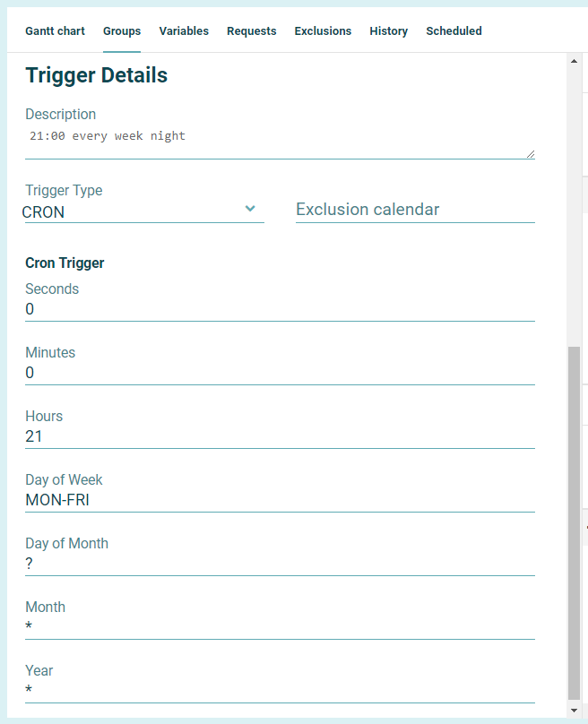Viewport: 588px width, 724px height.
Task: Focus the Month input field
Action: pos(280,627)
